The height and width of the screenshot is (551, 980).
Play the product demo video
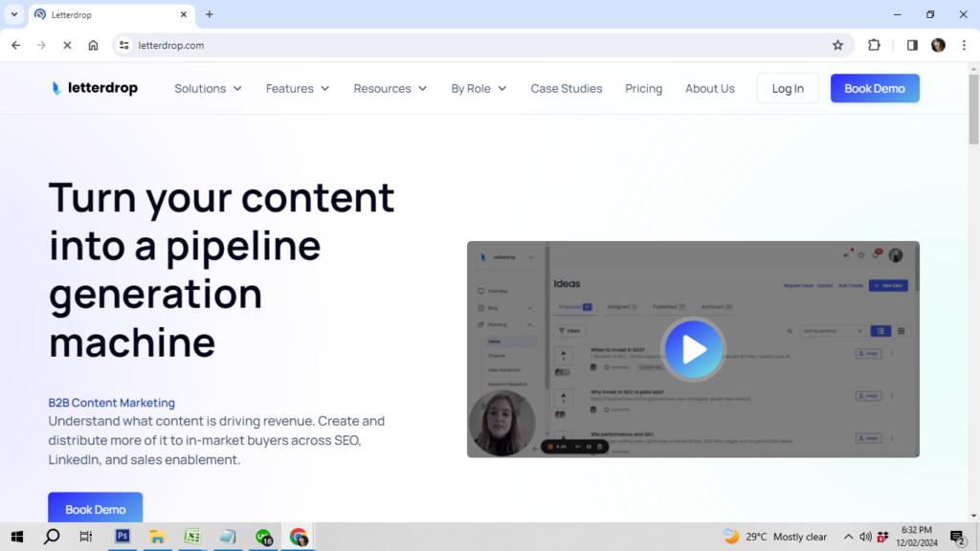693,349
